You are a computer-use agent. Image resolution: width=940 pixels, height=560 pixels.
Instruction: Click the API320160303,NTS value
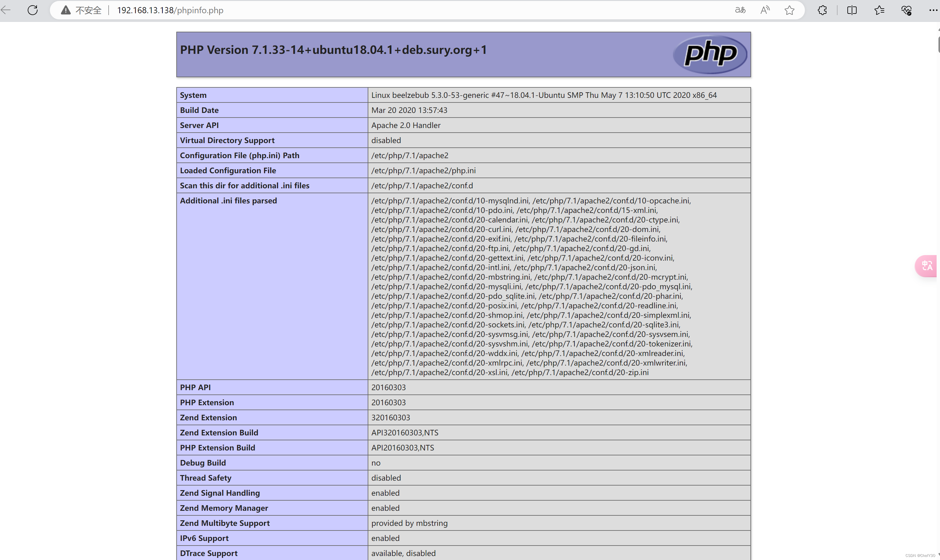point(405,432)
